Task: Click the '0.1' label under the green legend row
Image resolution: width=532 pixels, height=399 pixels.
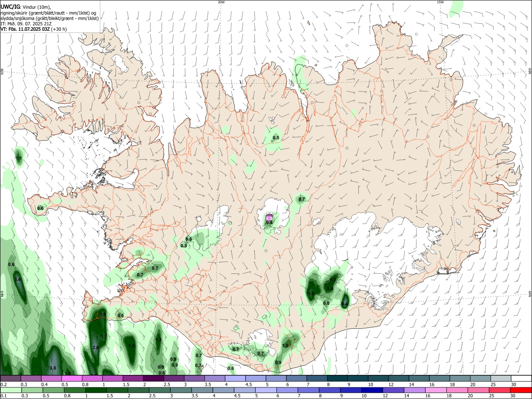Action: coord(3,396)
